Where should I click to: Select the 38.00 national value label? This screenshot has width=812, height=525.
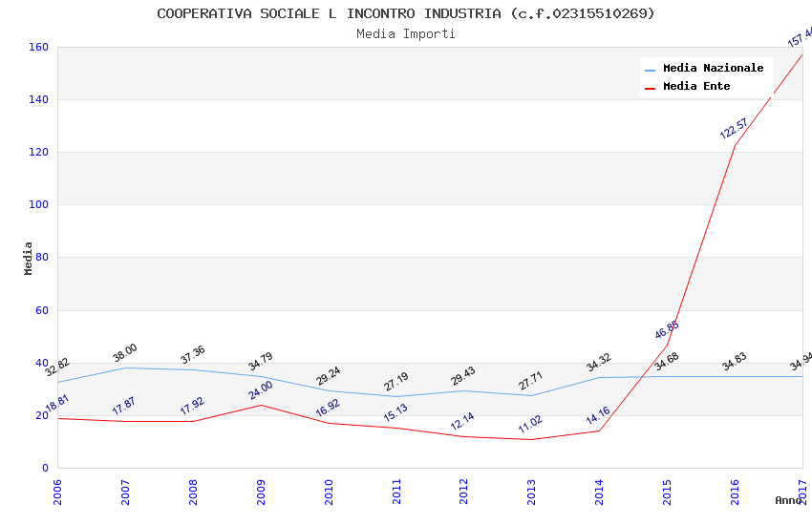click(x=125, y=352)
